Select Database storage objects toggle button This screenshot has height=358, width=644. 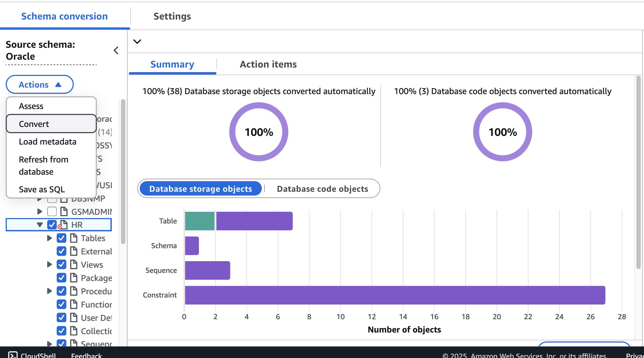click(201, 189)
